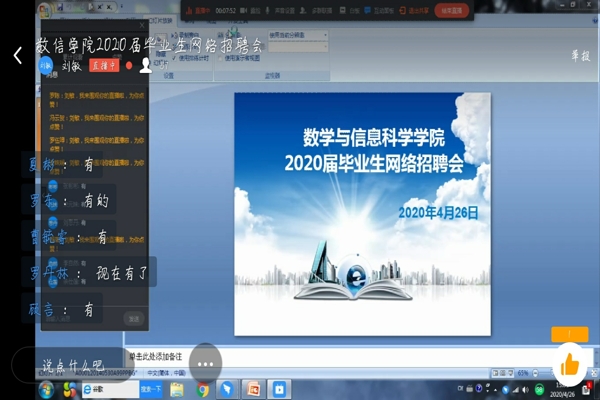Click the green round icon in the system tray
The width and height of the screenshot is (600, 400).
pyautogui.click(x=540, y=390)
